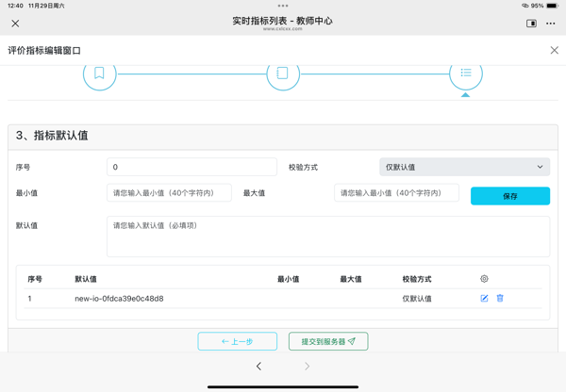Screen dimensions: 566x392
Task: Open the split view icon in top bar
Action: pyautogui.click(x=531, y=24)
